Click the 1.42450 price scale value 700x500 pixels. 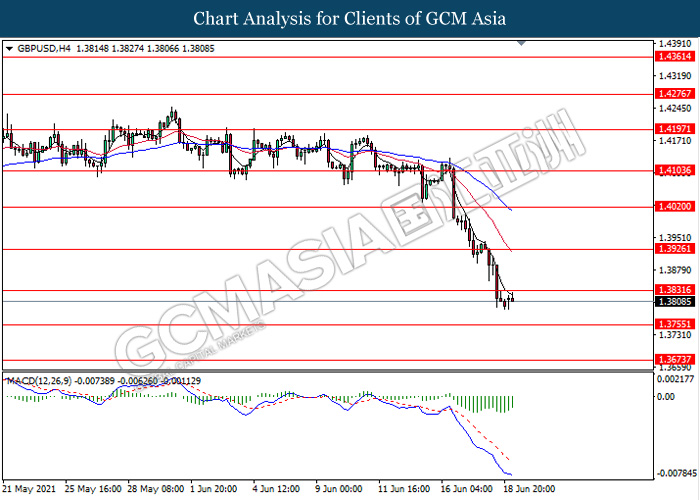click(675, 108)
